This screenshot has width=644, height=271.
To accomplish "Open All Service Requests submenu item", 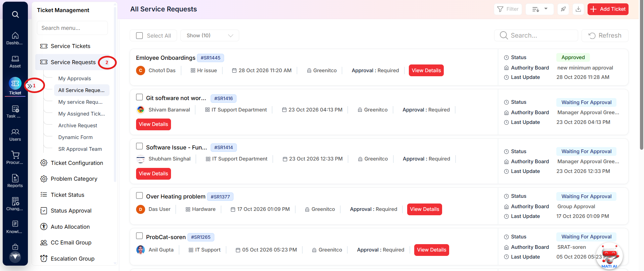I will pyautogui.click(x=82, y=90).
